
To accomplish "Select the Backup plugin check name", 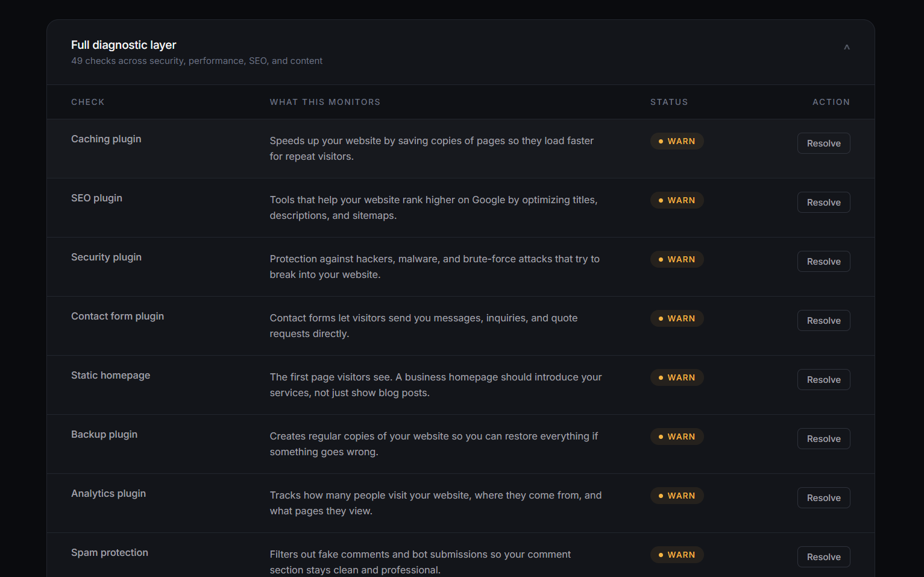I will (x=104, y=435).
